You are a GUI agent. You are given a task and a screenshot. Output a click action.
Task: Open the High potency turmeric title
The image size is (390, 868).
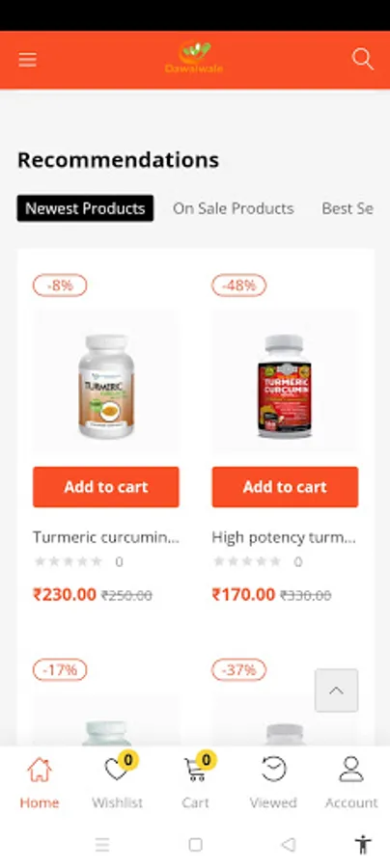284,537
